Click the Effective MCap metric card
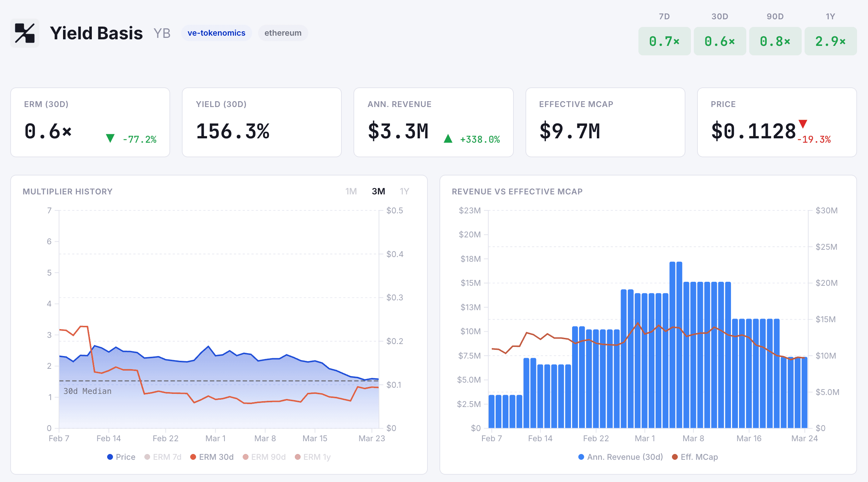Viewport: 868px width, 482px height. (605, 122)
